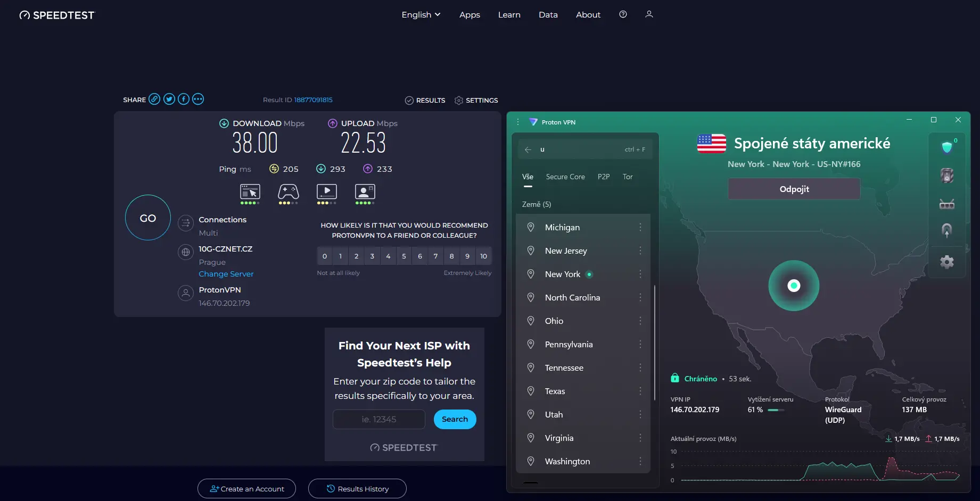
Task: Open Change Server link under 10G-CZNET.CZ
Action: [x=226, y=273]
